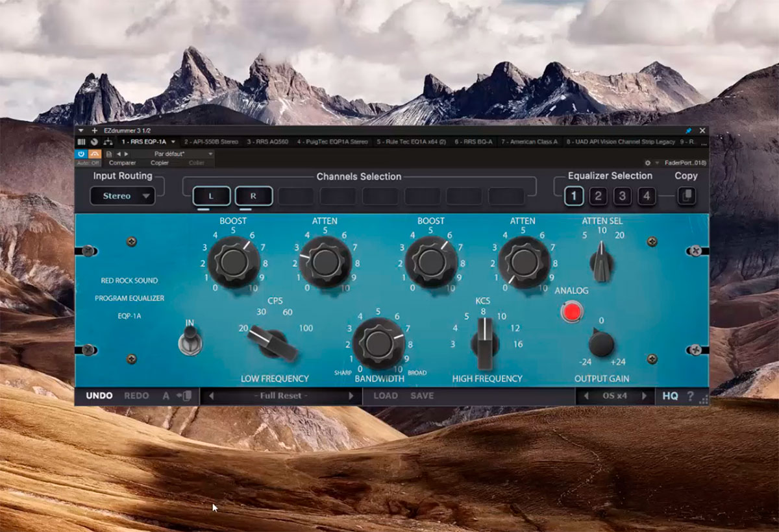Click the high frequency BOOST knob
Screen dimensions: 779x532
431,262
